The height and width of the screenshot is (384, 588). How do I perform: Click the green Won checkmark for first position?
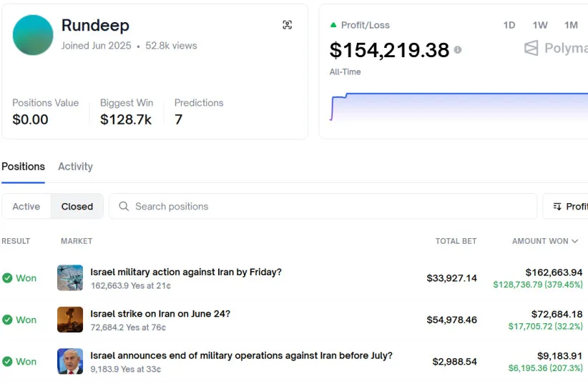click(x=7, y=278)
